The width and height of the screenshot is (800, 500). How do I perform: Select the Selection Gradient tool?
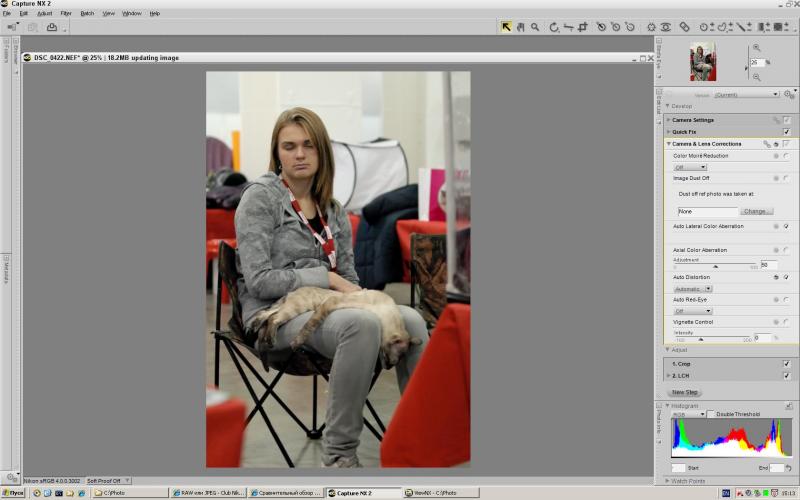click(x=763, y=27)
